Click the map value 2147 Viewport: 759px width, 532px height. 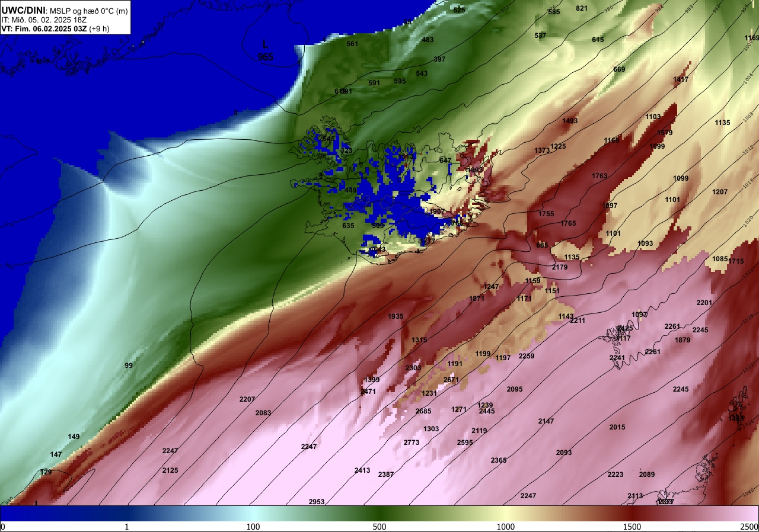pyautogui.click(x=546, y=421)
